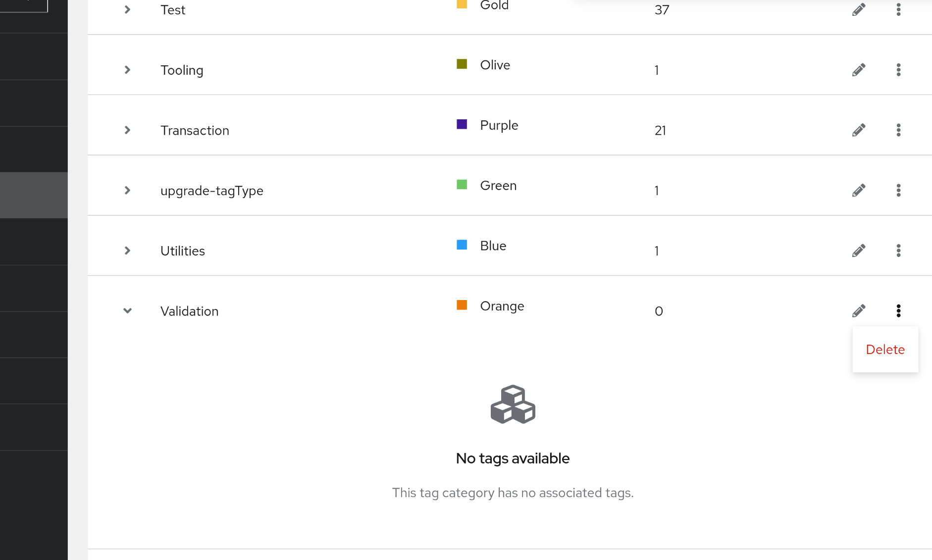The image size is (932, 560).
Task: Close the Validation row kebab menu
Action: pyautogui.click(x=898, y=311)
